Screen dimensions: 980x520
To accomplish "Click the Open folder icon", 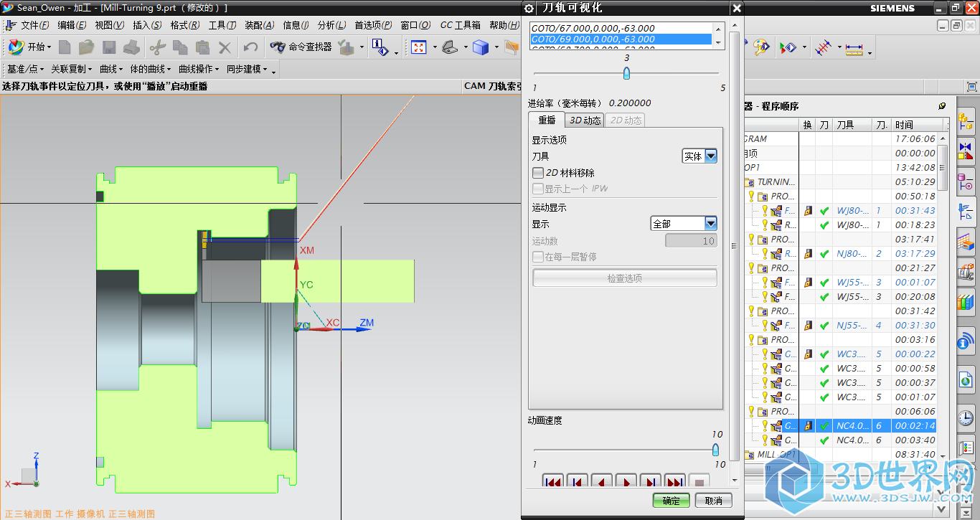I will pyautogui.click(x=87, y=47).
